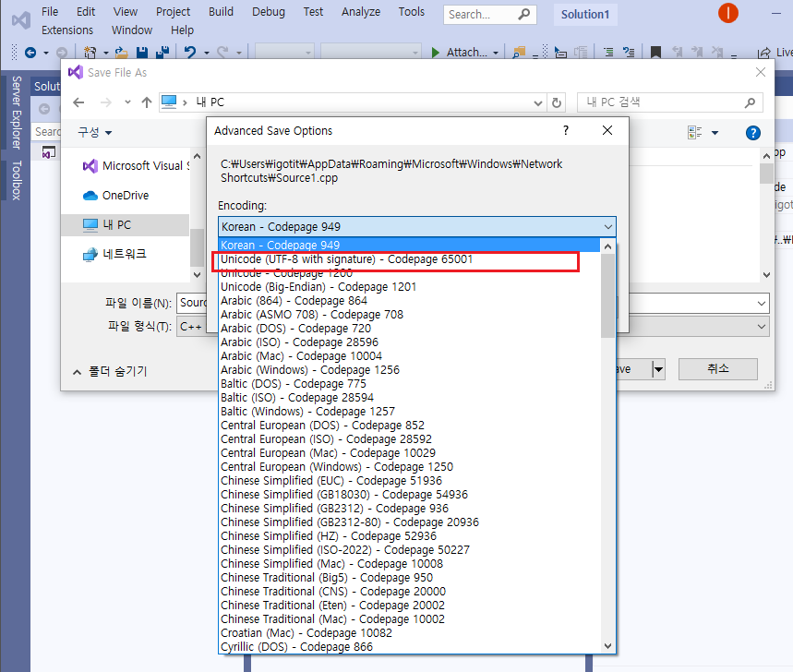This screenshot has height=672, width=793.
Task: Open the Project menu
Action: point(173,12)
